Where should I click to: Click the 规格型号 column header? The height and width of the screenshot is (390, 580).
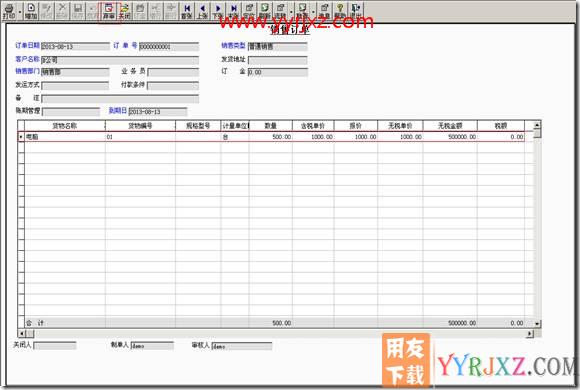[198, 126]
